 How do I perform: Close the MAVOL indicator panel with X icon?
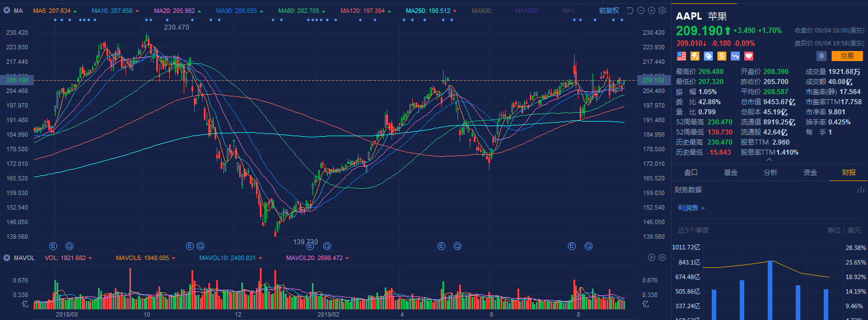click(651, 258)
